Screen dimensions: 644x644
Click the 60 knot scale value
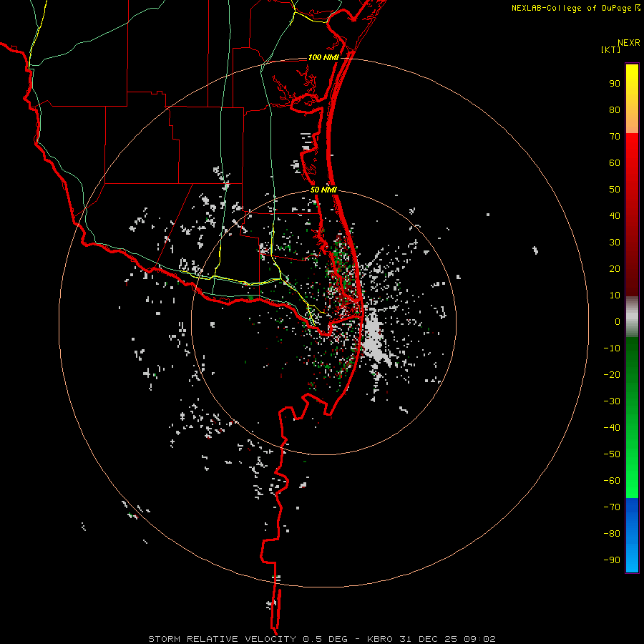point(615,162)
